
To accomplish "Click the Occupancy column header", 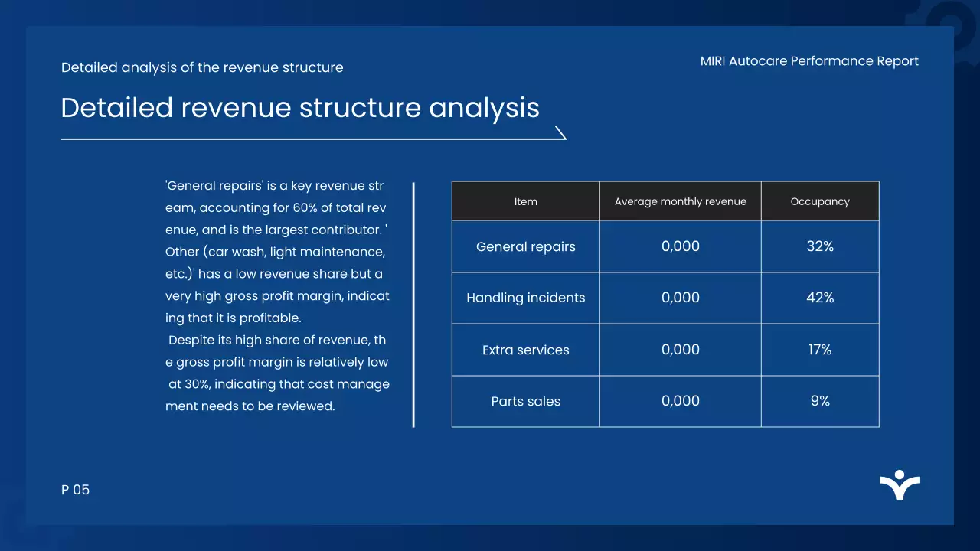I will [x=820, y=201].
